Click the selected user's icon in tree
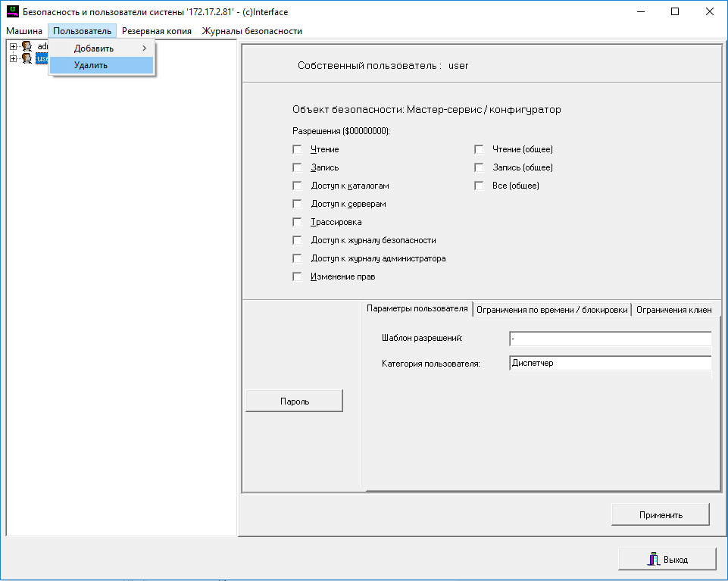 tap(27, 58)
